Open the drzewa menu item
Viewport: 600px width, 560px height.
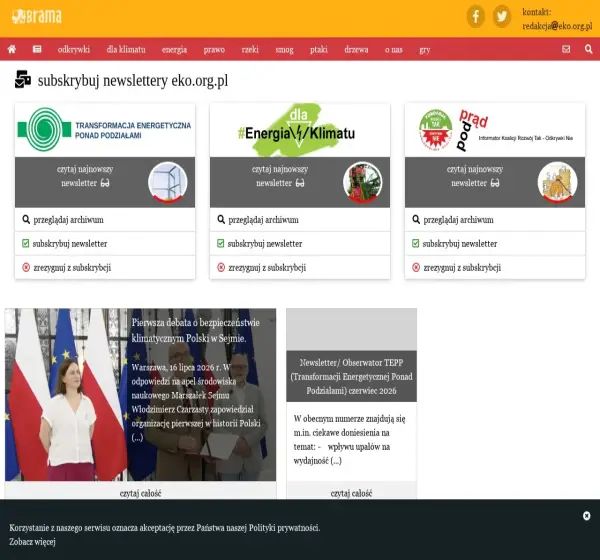pos(356,50)
